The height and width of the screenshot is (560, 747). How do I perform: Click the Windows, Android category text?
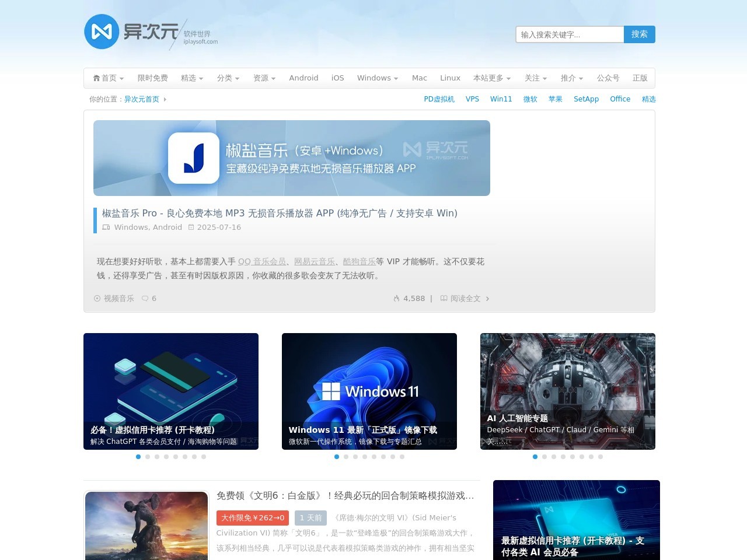point(148,228)
